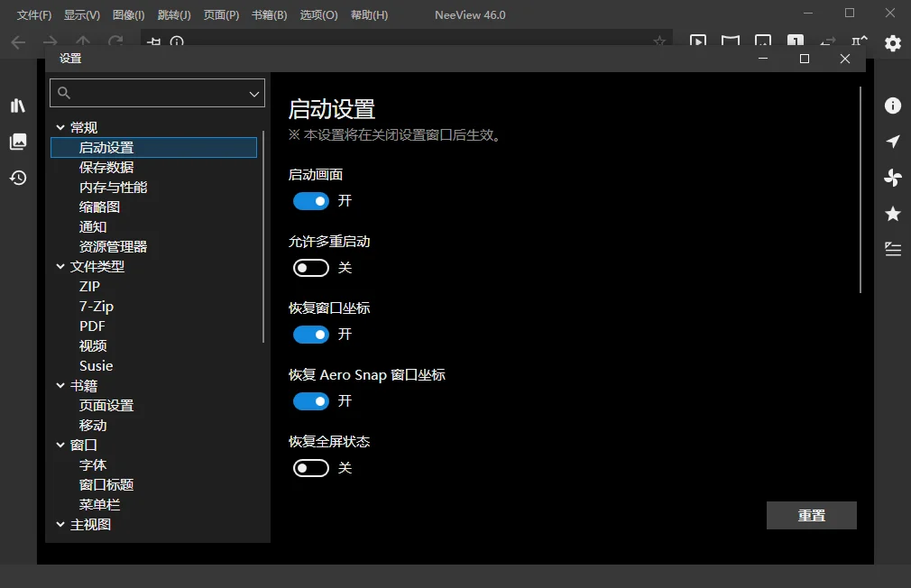Collapse the 常规 tree section
The height and width of the screenshot is (588, 911).
tap(60, 127)
